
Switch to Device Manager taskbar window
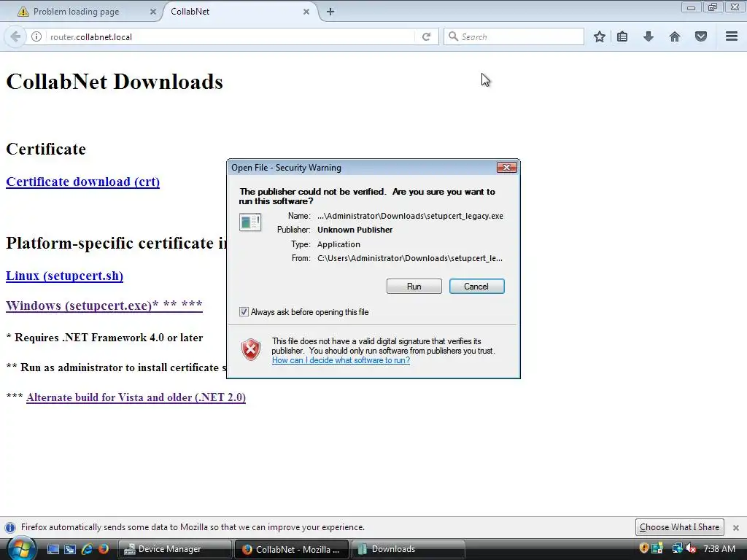pos(175,549)
